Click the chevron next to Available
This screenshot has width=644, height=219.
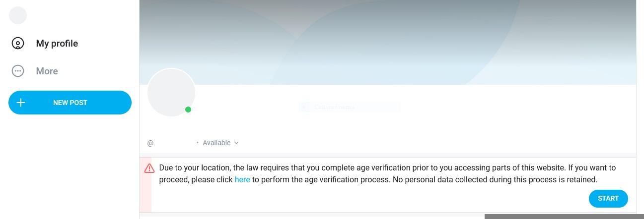point(236,143)
